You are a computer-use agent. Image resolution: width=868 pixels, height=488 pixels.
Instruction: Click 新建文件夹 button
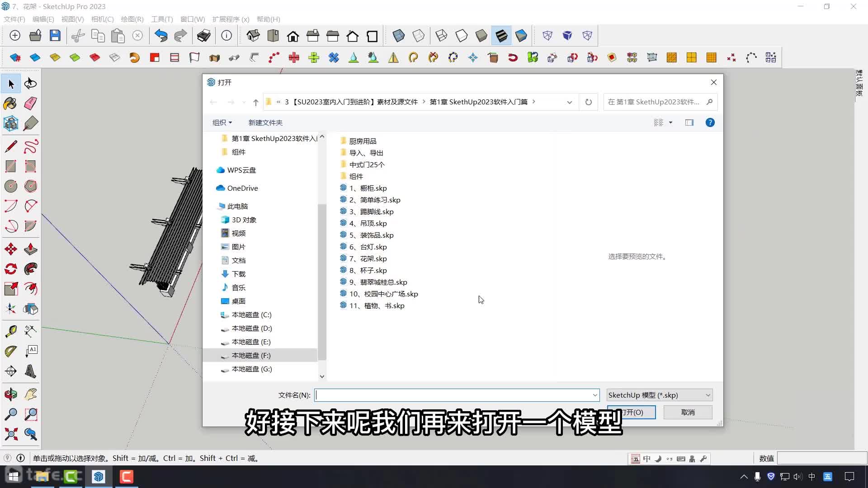[265, 122]
